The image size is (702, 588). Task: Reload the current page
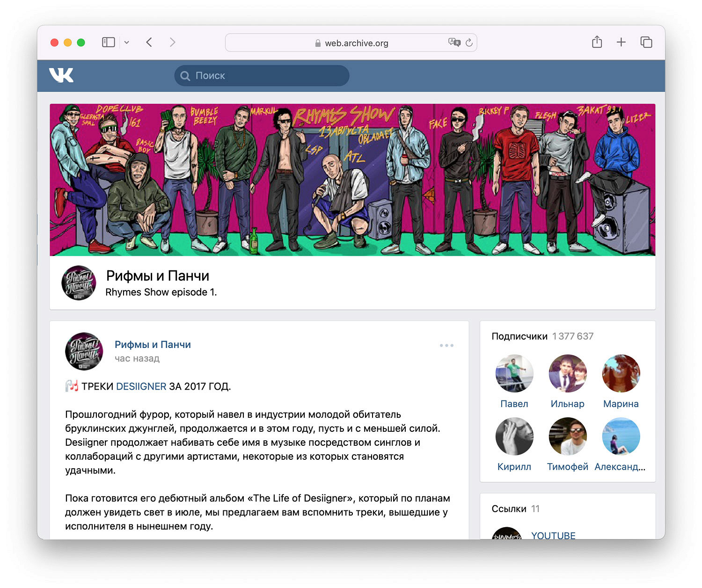[x=469, y=43]
